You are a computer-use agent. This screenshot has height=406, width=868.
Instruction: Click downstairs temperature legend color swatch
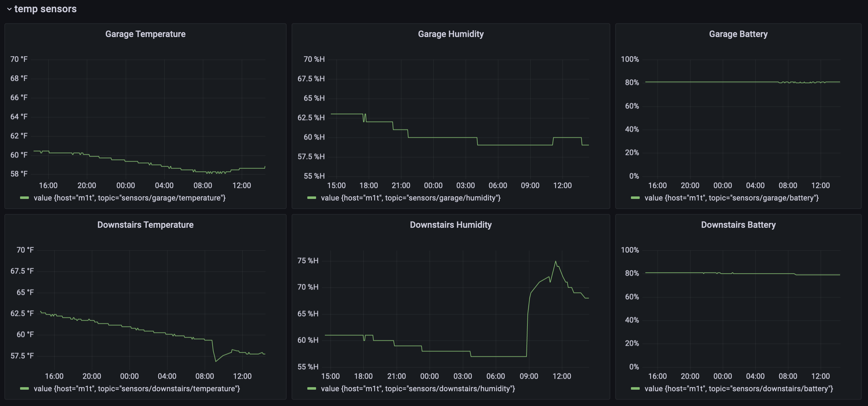click(x=24, y=389)
